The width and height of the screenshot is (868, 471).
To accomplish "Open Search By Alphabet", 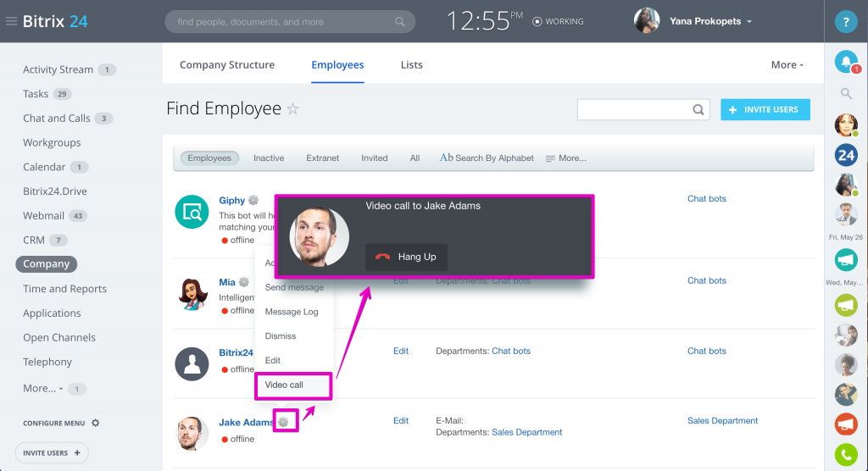I will [487, 158].
